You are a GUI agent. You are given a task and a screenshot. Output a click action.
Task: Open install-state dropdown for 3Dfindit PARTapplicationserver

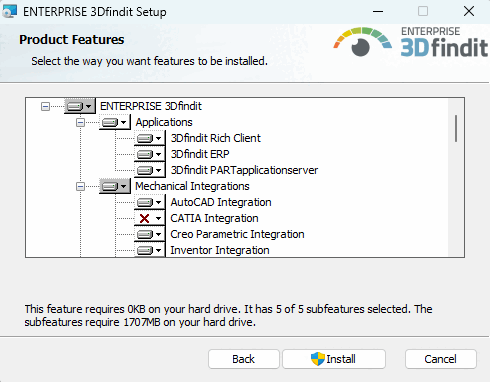pos(150,170)
